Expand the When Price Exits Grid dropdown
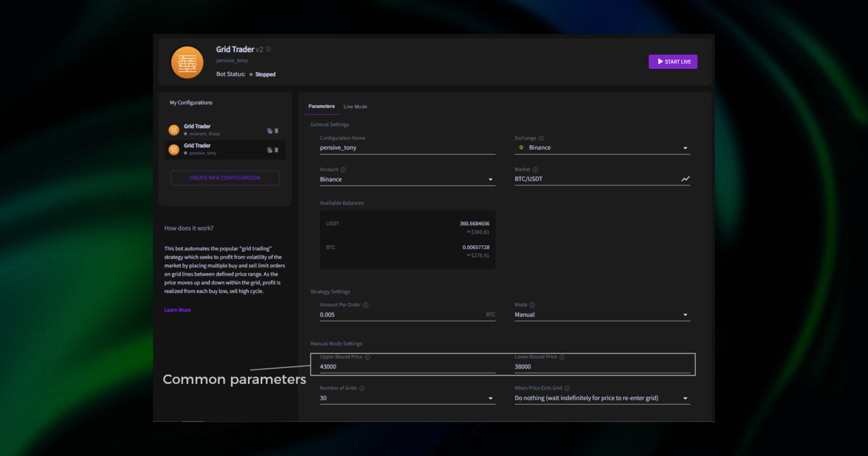The height and width of the screenshot is (456, 868). coord(685,399)
